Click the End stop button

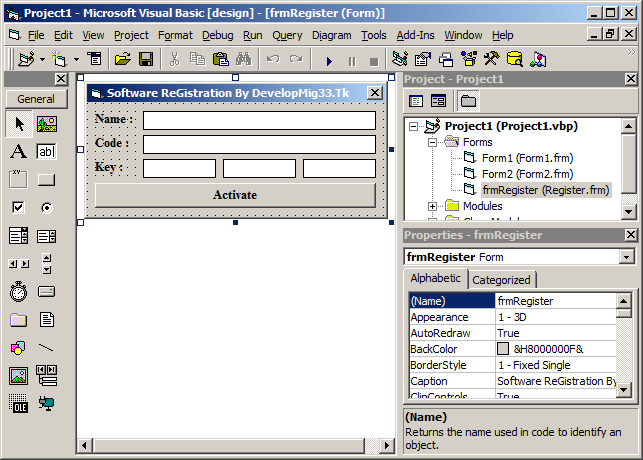(374, 61)
